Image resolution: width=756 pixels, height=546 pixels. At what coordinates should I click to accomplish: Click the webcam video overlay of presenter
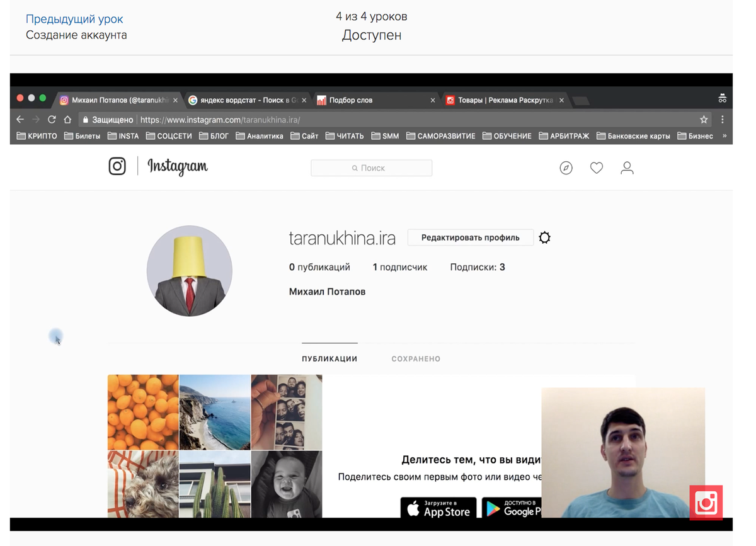click(x=623, y=452)
